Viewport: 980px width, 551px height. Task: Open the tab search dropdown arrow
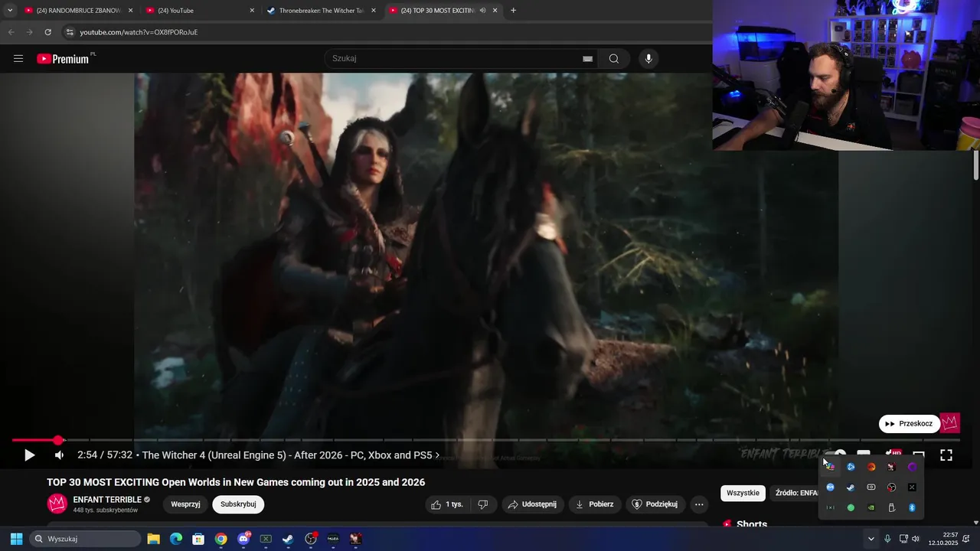pos(10,11)
